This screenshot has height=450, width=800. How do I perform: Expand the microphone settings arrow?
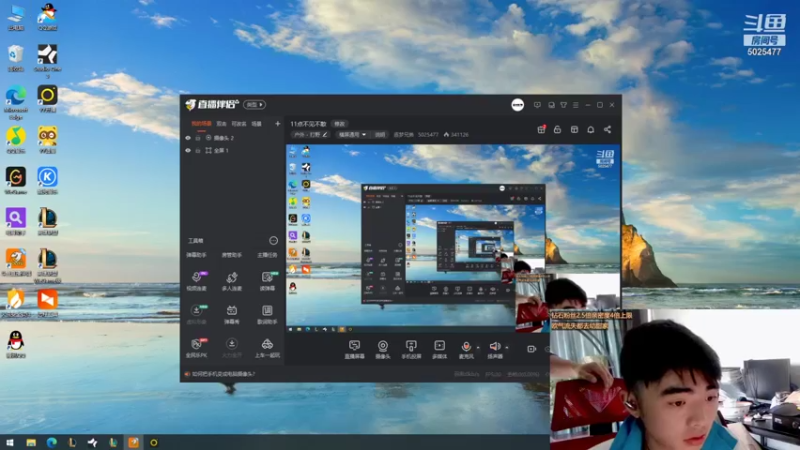pyautogui.click(x=478, y=347)
